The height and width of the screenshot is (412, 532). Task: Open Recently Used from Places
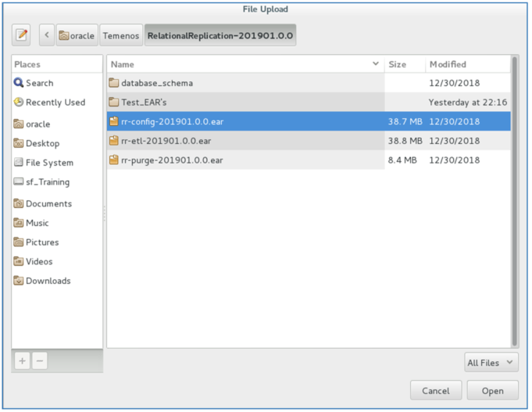55,102
